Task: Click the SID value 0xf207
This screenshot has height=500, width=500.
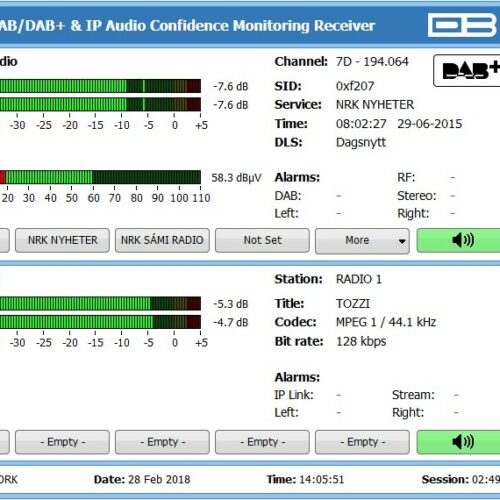Action: tap(355, 86)
